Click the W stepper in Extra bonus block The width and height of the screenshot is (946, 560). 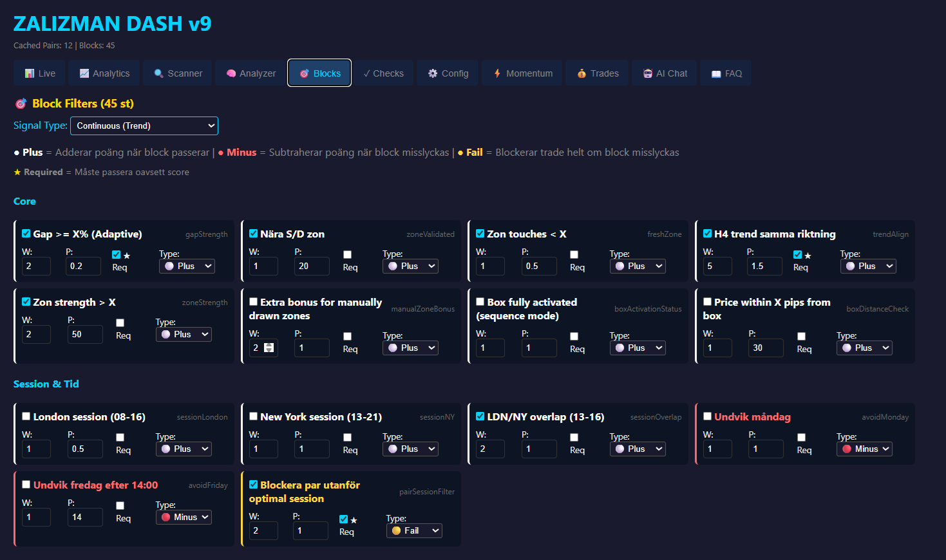point(269,348)
